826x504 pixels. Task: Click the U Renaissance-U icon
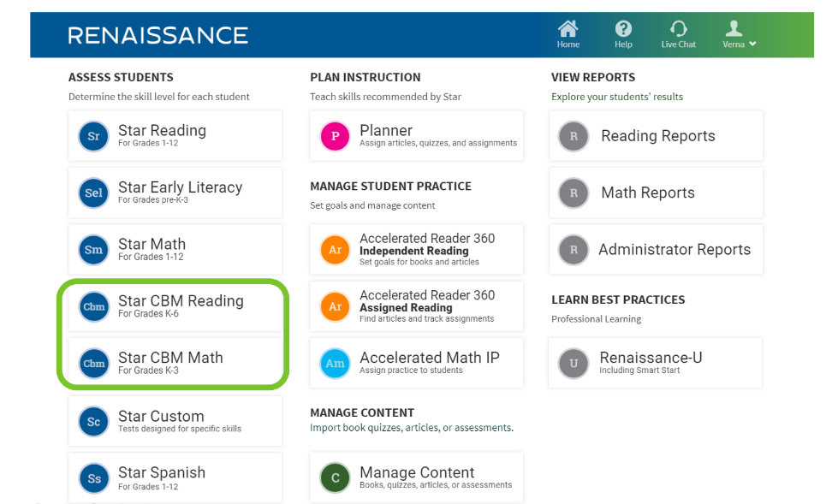573,364
